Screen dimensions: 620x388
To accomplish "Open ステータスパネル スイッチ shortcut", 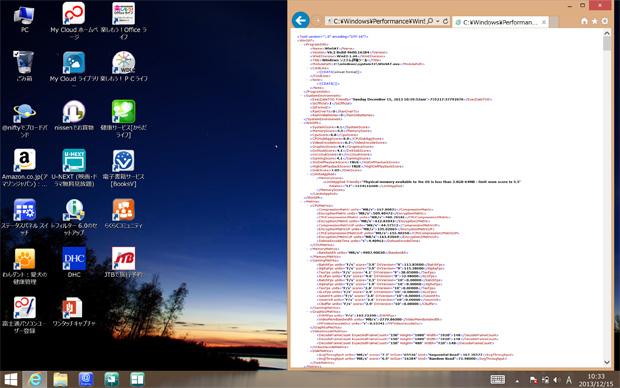I will click(25, 217).
